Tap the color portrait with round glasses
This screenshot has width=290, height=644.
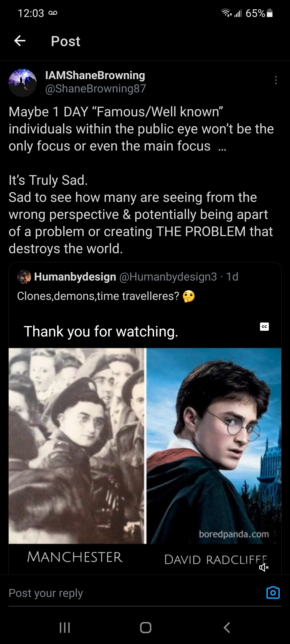coord(214,445)
